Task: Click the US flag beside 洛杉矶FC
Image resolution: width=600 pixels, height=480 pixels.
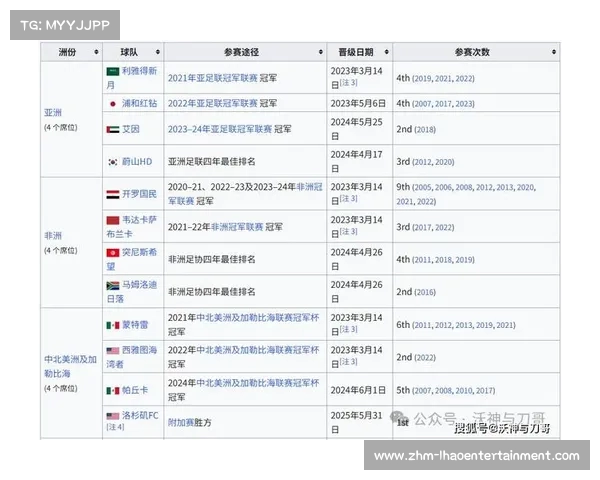Action: click(113, 416)
